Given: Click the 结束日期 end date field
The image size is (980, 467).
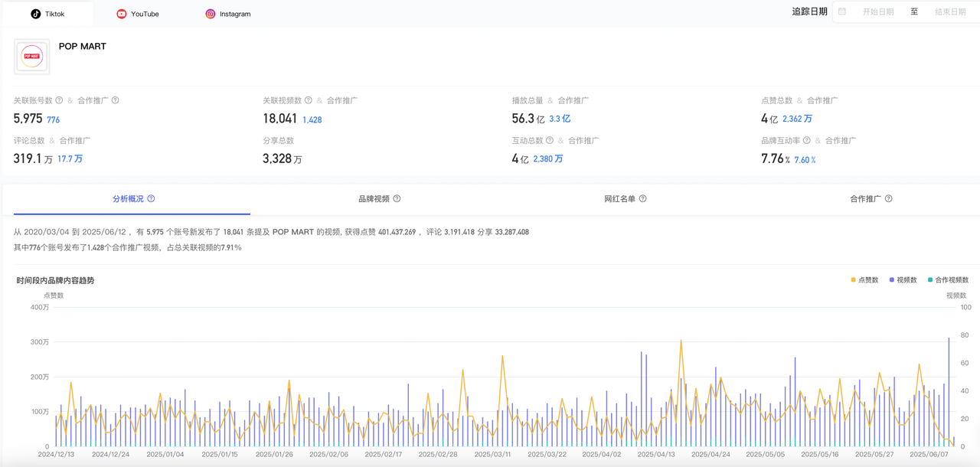Looking at the screenshot, I should click(x=950, y=11).
